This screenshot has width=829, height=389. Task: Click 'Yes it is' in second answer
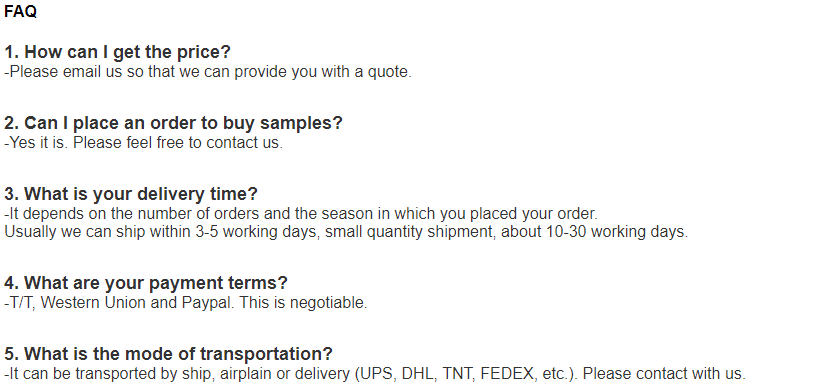(x=36, y=143)
